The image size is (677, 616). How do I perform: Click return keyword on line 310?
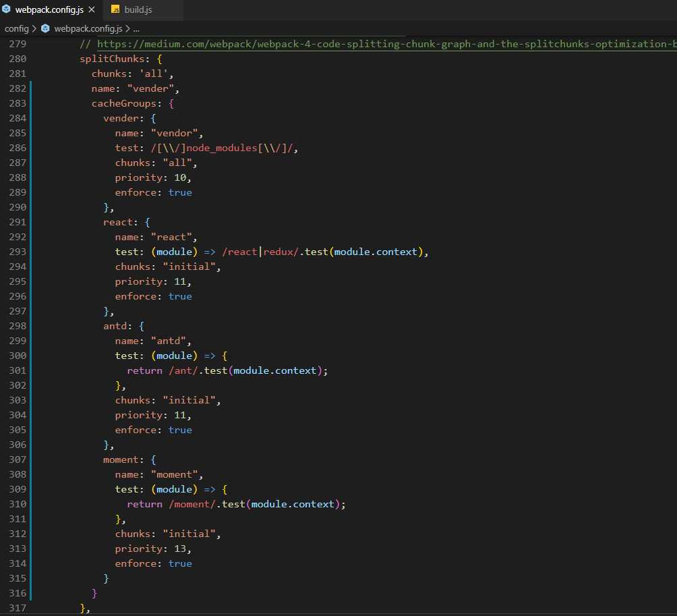(144, 504)
